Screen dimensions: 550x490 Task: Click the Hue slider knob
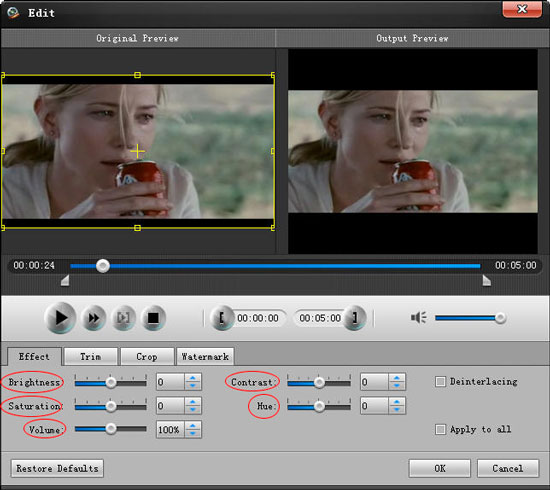click(319, 407)
